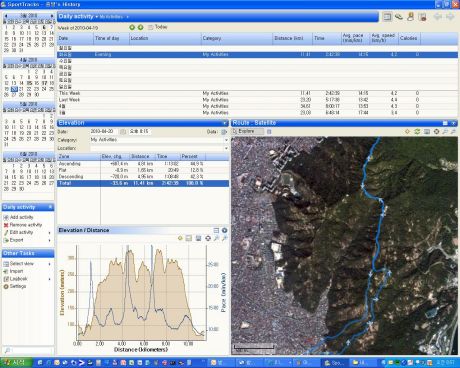This screenshot has height=368, width=460.
Task: Click the round blue icon in chart header
Action: 225,230
